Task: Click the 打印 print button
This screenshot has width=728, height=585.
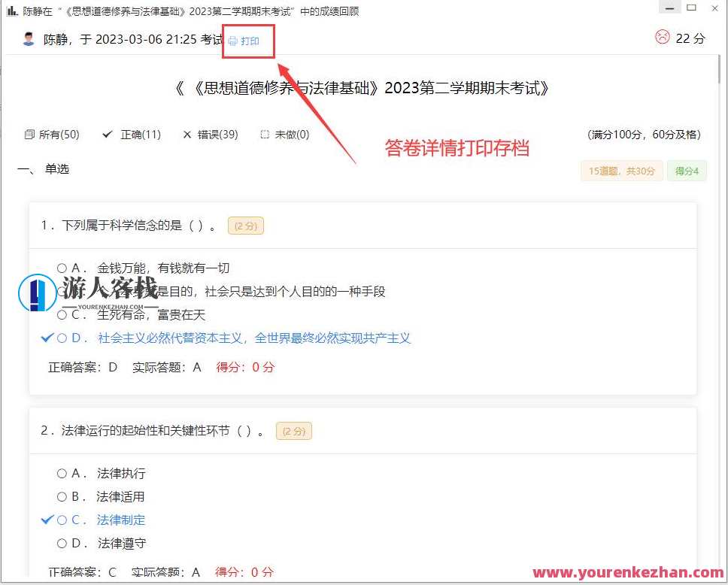Action: (248, 41)
